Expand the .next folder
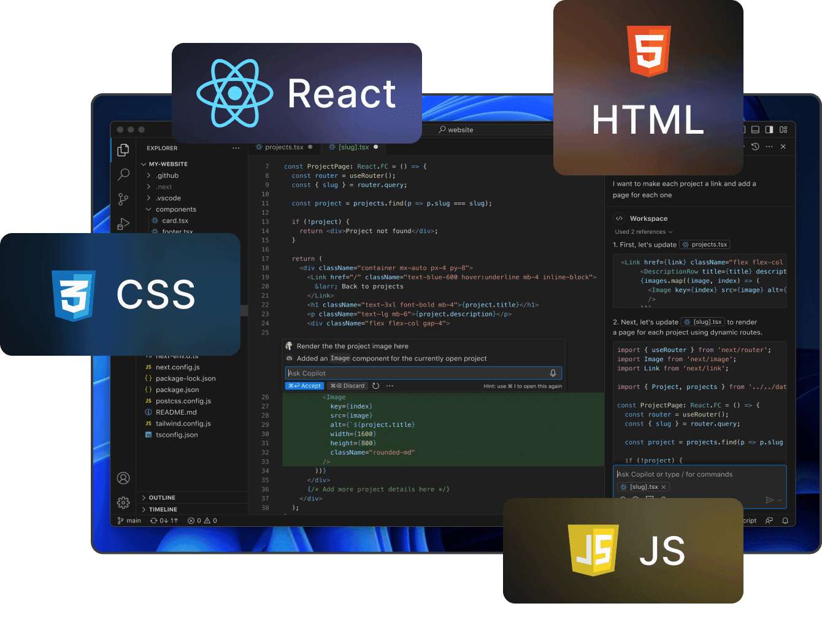 click(159, 187)
